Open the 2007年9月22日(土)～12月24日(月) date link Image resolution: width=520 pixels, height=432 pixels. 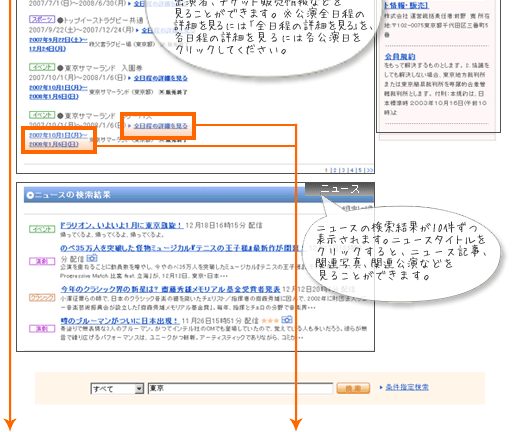tap(58, 44)
